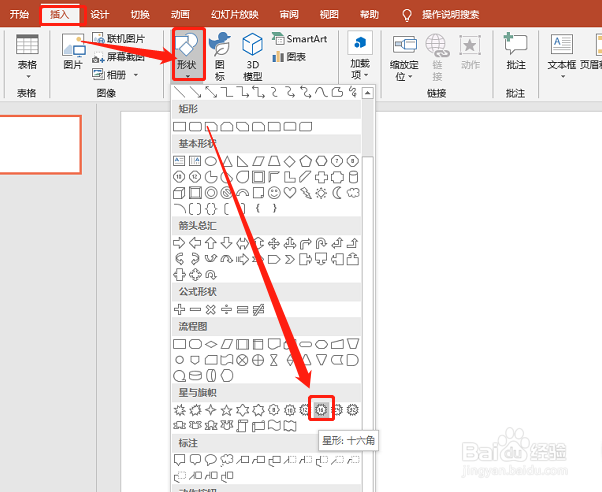Select the smiley face shape
602x492 pixels.
pos(274,192)
